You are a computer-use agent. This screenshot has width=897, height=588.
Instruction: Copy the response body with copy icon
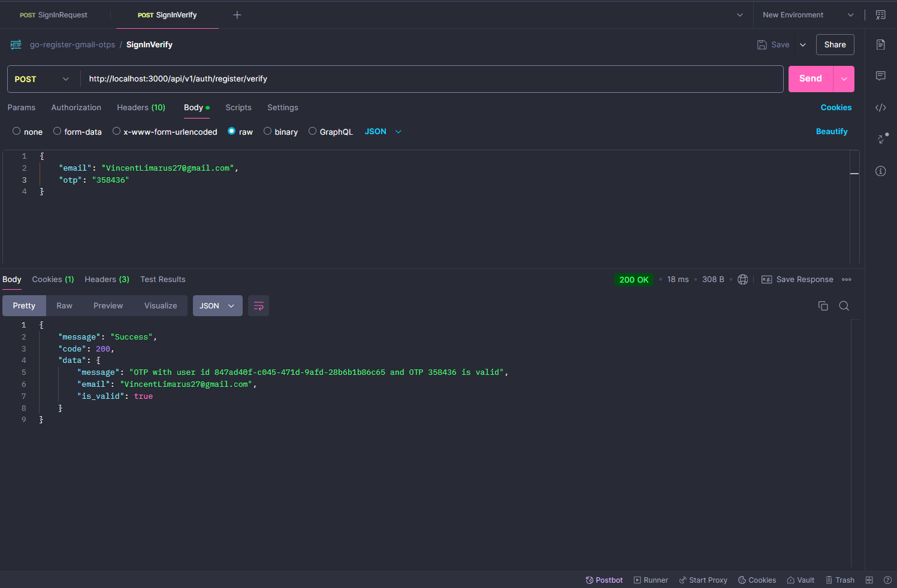point(823,306)
